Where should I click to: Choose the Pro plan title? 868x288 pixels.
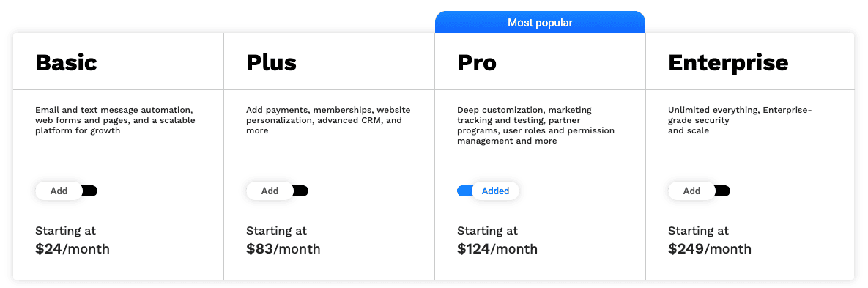click(477, 62)
